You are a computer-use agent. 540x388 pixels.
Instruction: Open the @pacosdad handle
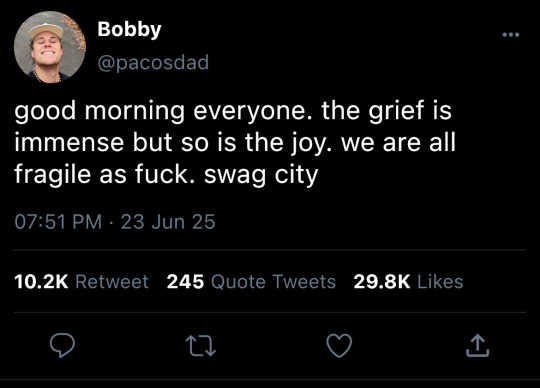tap(153, 63)
